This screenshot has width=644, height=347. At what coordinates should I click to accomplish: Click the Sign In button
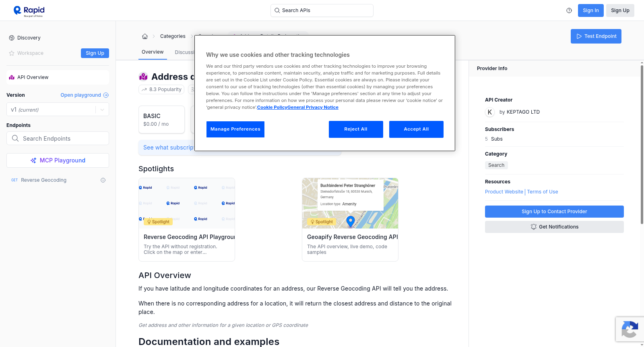point(591,10)
